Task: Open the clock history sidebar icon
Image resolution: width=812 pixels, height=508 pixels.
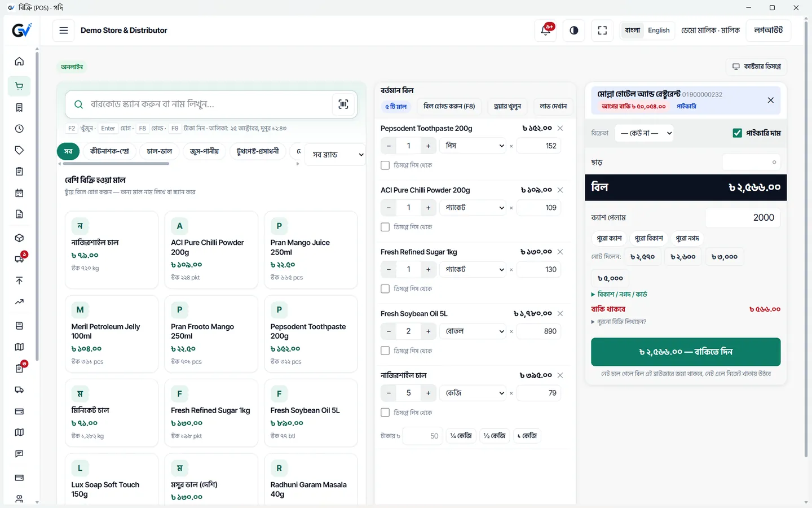Action: [19, 129]
